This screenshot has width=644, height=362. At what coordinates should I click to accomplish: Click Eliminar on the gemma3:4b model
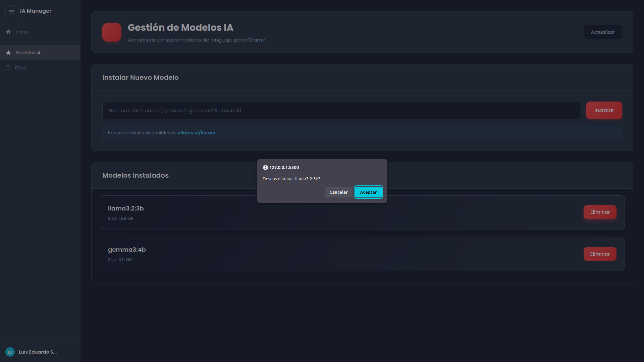[x=600, y=254]
